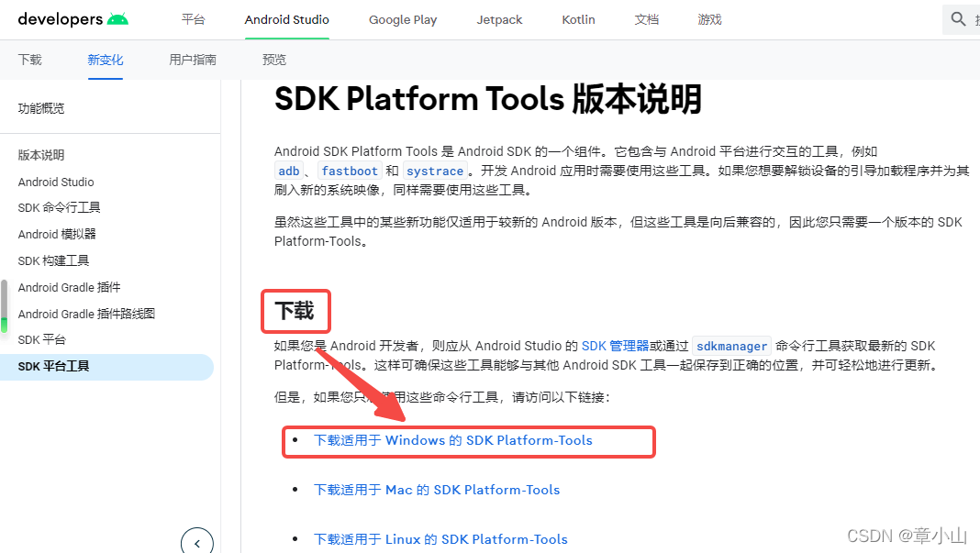Download SDK Platform-Tools for Linux

(440, 539)
